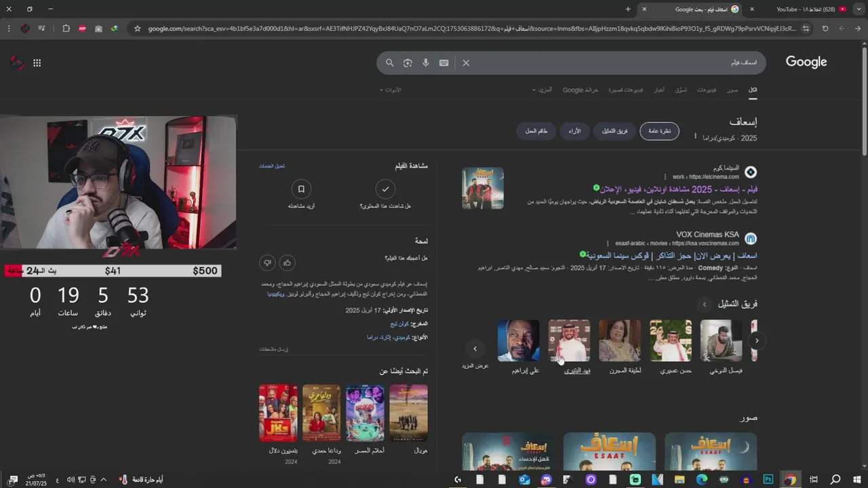Open the related movie أحلام العصر poster
Viewport: 868px width, 488px height.
pos(365,413)
